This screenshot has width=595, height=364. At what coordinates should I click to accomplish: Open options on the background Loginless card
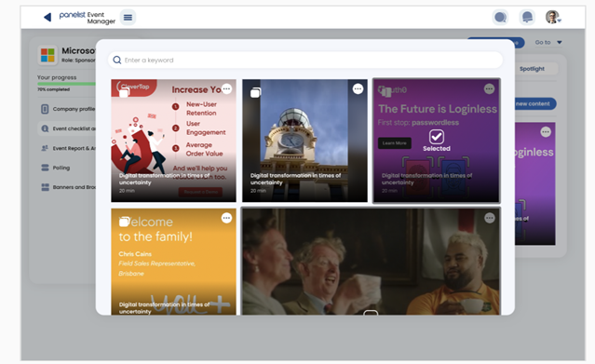(x=546, y=132)
